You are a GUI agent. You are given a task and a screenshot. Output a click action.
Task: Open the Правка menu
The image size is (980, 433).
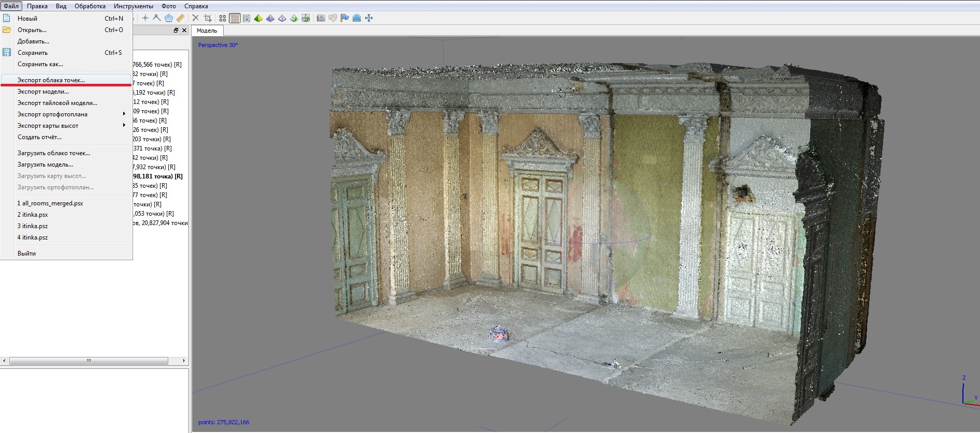(x=37, y=6)
